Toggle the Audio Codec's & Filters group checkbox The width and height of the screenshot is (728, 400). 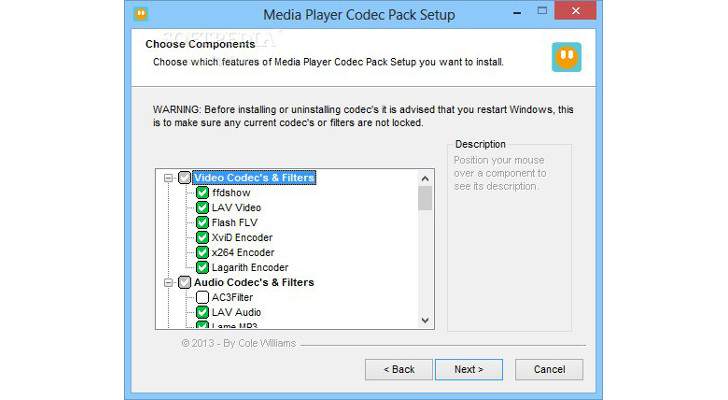click(x=184, y=283)
